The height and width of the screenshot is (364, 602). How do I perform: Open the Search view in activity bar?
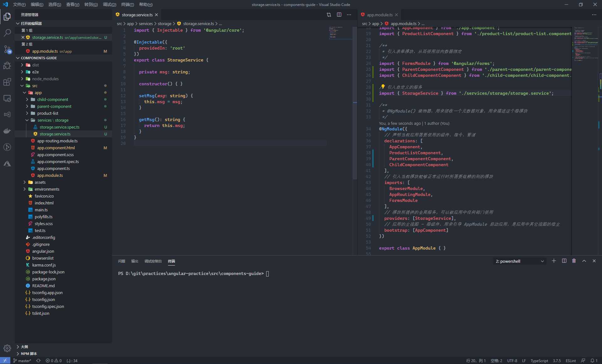(x=7, y=33)
